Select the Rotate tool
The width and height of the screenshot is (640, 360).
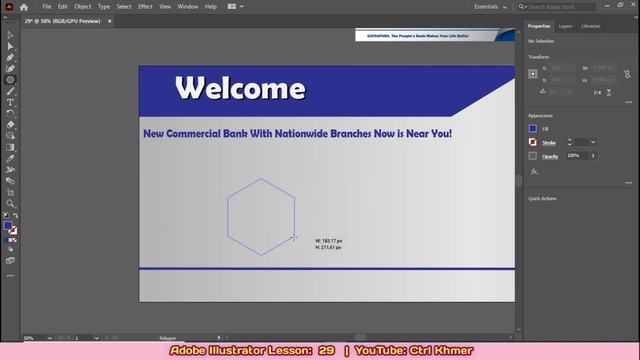point(10,113)
